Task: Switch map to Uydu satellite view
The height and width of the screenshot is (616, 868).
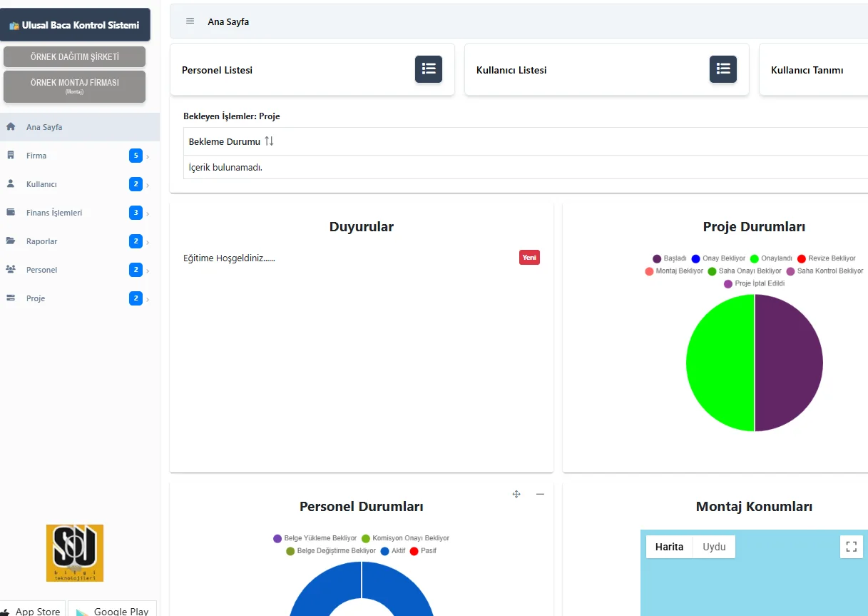Action: pos(714,547)
